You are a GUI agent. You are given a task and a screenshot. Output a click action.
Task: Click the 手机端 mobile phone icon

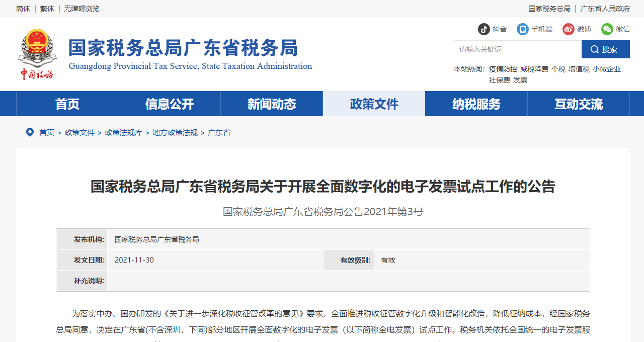tap(522, 29)
